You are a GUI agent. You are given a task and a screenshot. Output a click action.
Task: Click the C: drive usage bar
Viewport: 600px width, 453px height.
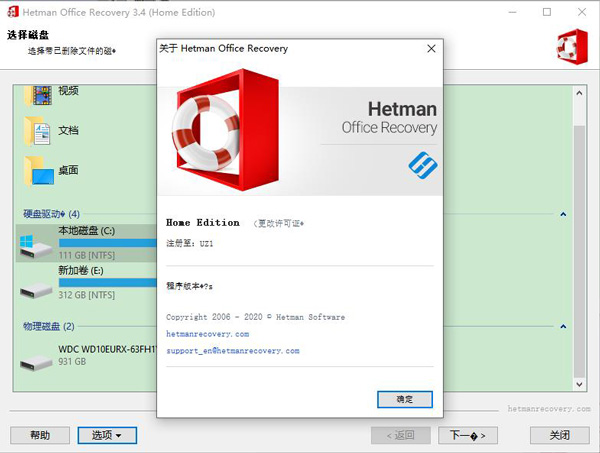click(x=108, y=243)
